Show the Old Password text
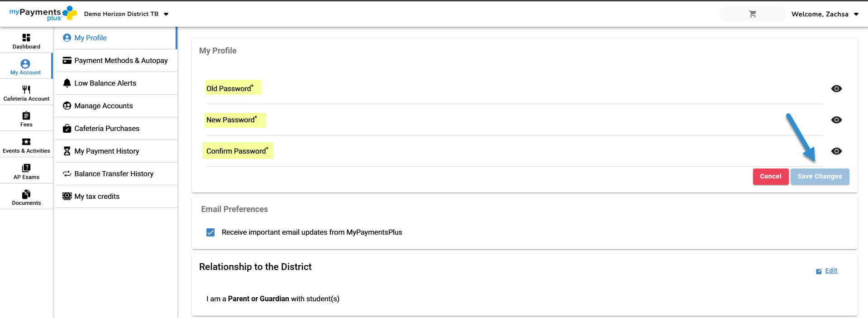The height and width of the screenshot is (318, 868). pyautogui.click(x=836, y=89)
